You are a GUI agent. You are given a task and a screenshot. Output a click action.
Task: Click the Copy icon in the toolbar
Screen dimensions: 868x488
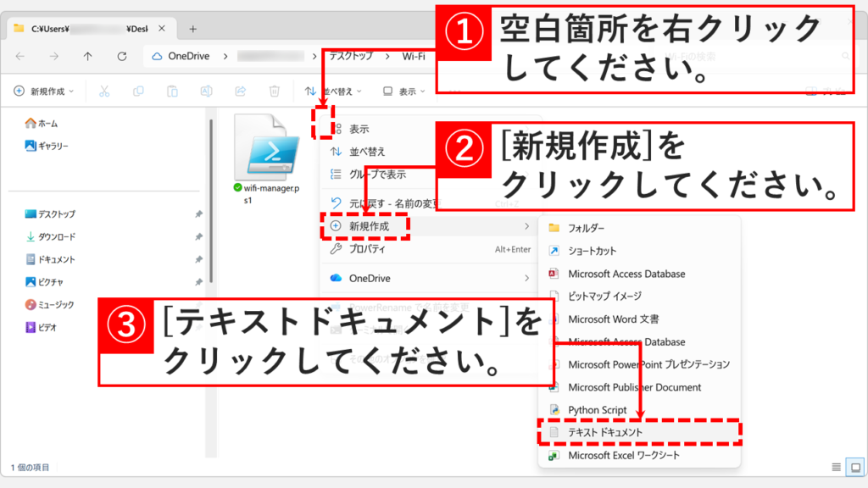138,91
